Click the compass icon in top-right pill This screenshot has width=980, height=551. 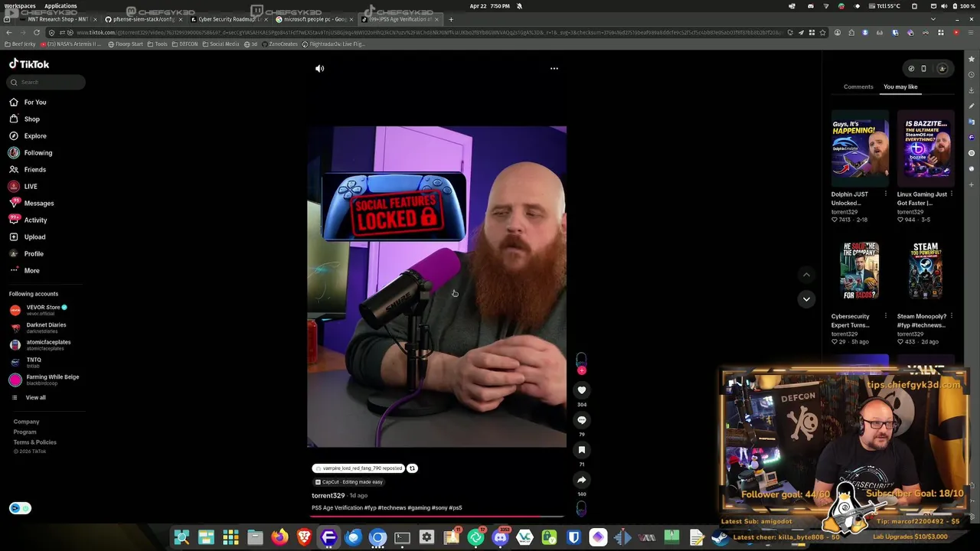click(x=911, y=69)
